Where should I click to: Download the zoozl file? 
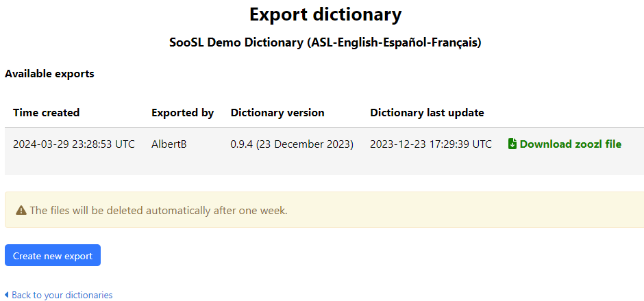(x=570, y=144)
